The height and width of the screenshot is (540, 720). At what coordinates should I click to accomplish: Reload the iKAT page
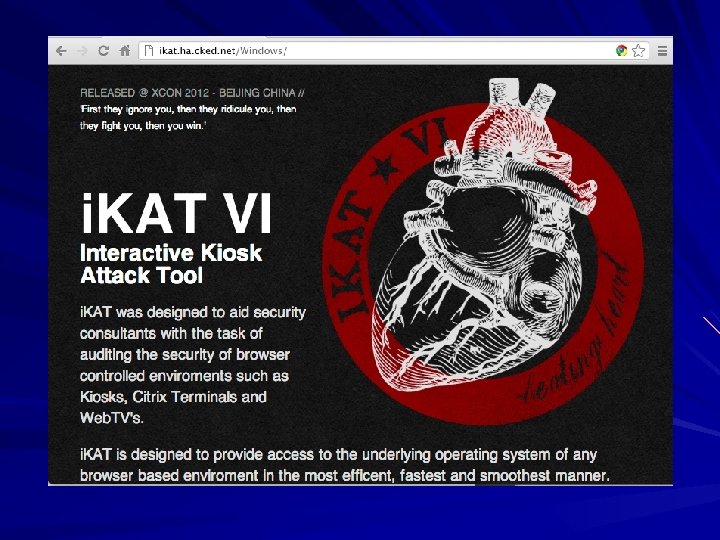tap(104, 51)
